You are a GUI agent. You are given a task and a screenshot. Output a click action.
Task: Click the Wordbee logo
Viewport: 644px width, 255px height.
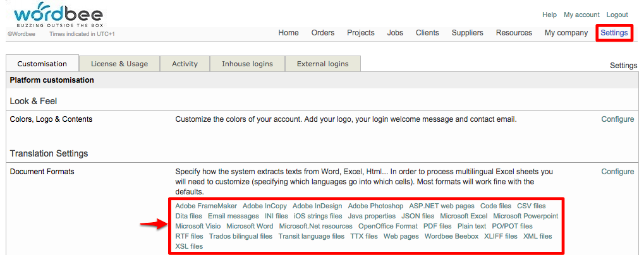pyautogui.click(x=57, y=16)
